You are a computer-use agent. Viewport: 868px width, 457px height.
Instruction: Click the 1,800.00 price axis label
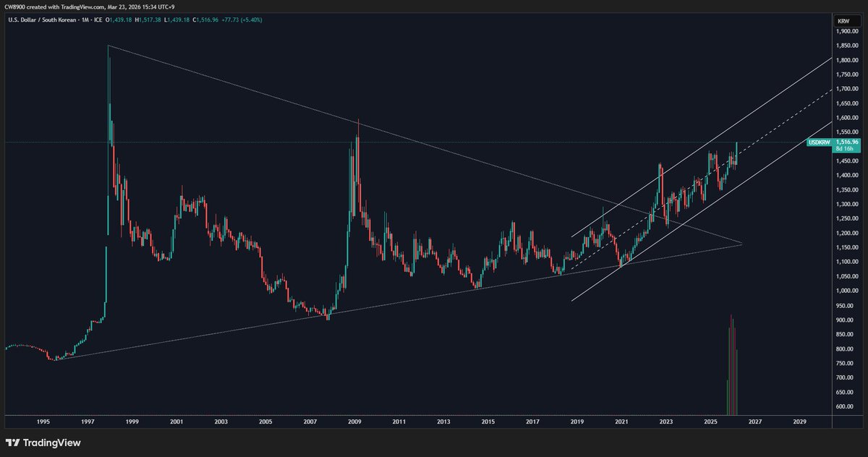(x=846, y=61)
